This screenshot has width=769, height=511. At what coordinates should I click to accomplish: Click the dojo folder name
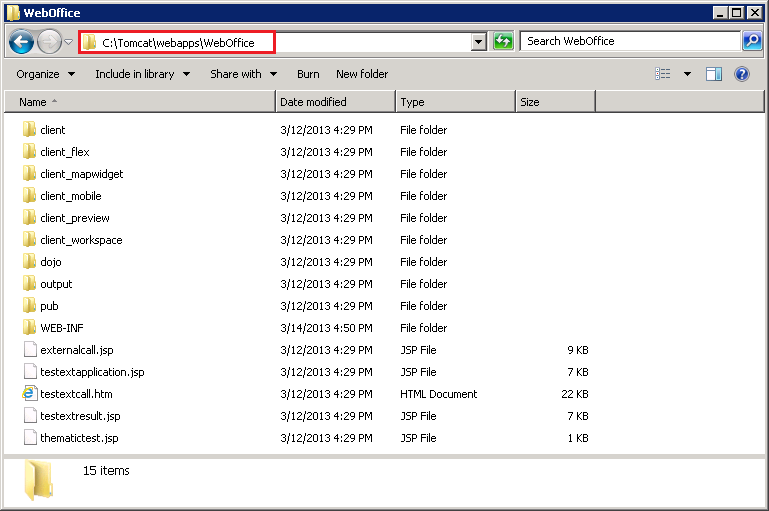pos(51,262)
